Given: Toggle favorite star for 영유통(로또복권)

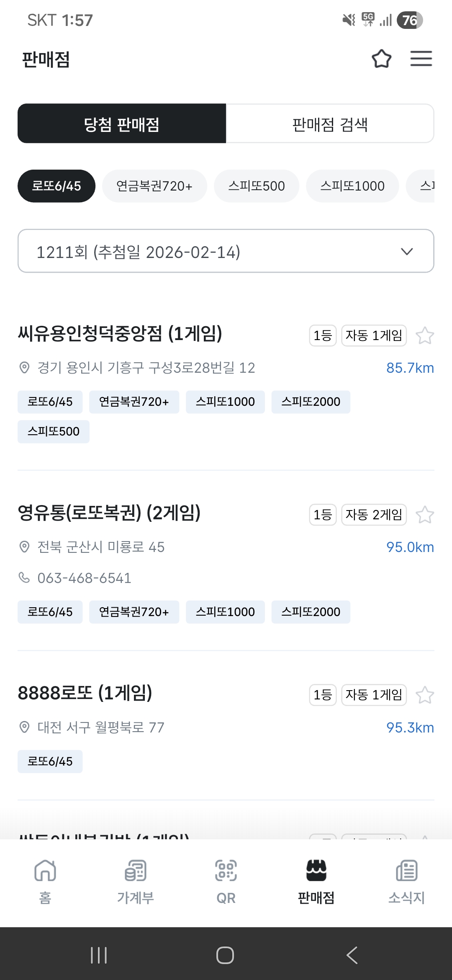Looking at the screenshot, I should (424, 515).
